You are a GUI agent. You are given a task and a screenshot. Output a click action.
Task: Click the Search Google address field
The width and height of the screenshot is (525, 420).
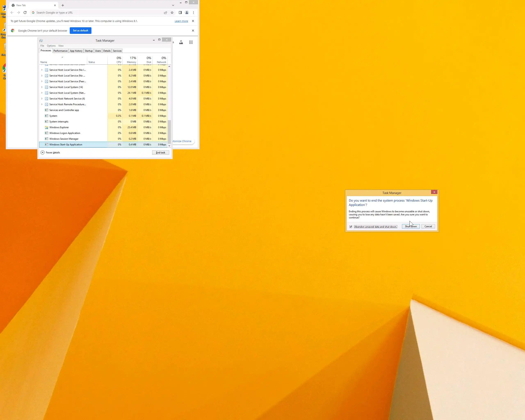(x=97, y=13)
